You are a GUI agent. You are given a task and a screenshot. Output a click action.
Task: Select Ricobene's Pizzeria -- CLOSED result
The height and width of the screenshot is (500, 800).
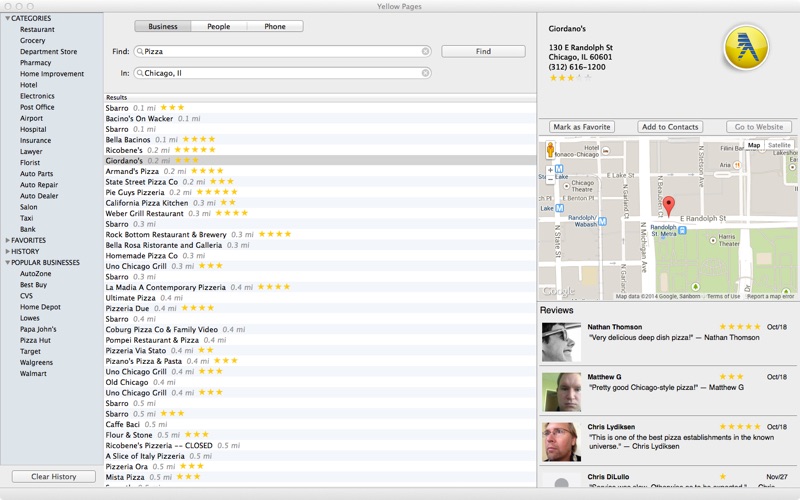[x=320, y=445]
